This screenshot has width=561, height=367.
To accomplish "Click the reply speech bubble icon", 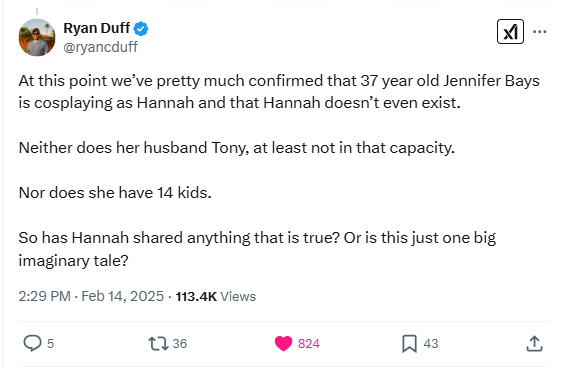I will tap(32, 343).
